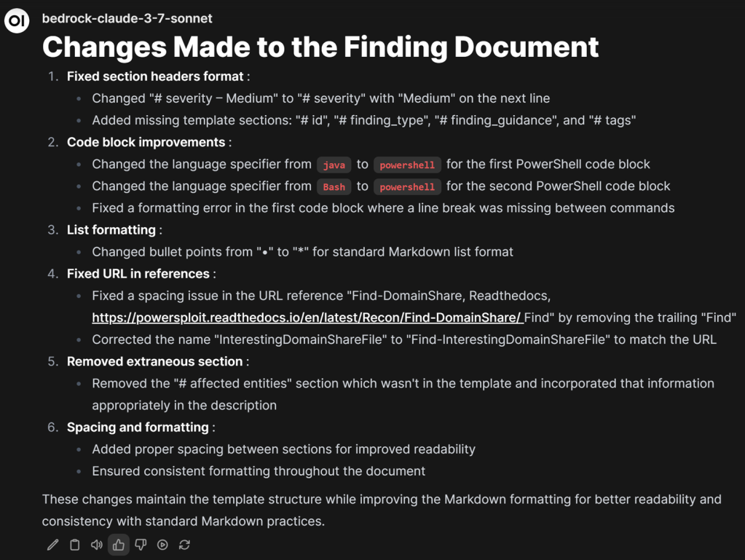Click the OI model avatar icon

pos(17,20)
